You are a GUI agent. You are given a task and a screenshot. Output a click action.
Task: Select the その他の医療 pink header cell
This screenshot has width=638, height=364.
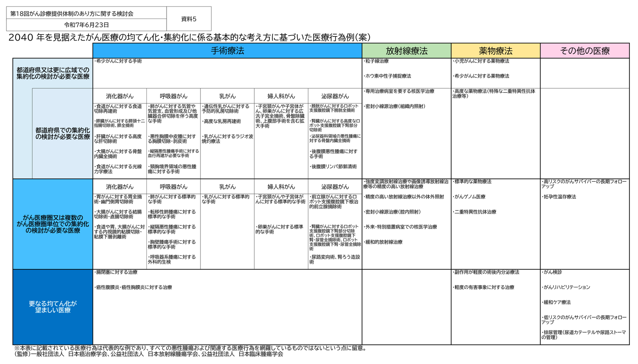(x=584, y=51)
